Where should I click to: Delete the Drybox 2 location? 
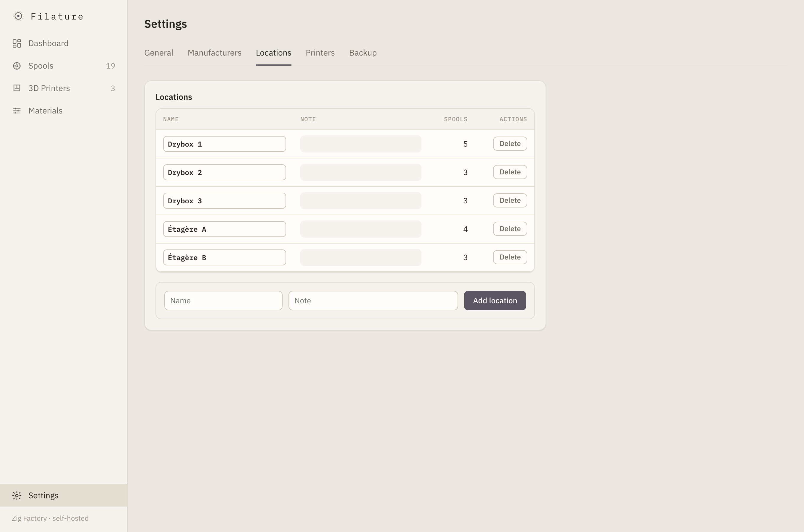click(510, 172)
